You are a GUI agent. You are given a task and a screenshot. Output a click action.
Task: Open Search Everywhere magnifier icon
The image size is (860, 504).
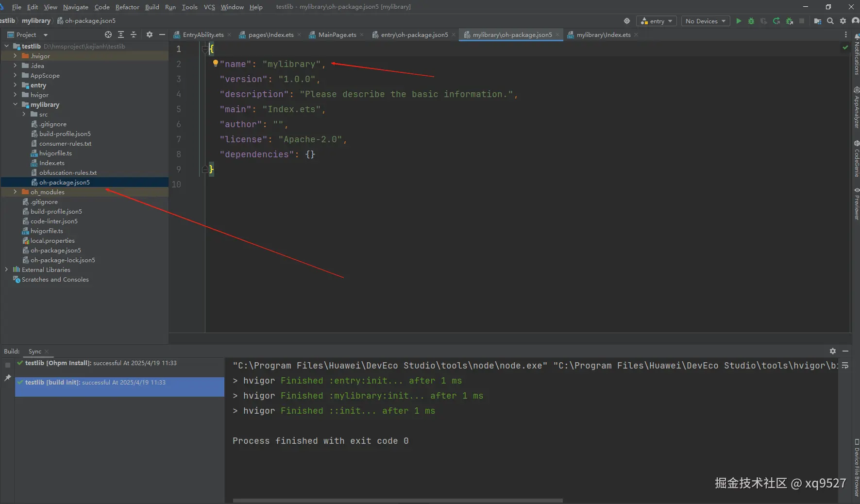pyautogui.click(x=830, y=21)
